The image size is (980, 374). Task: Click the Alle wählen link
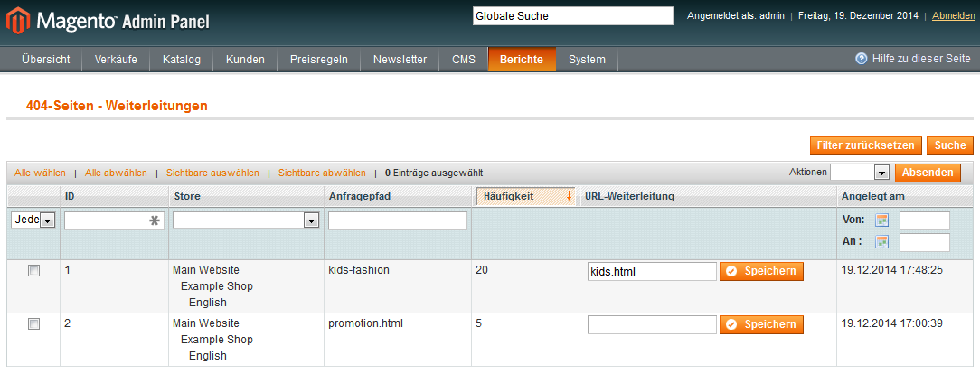40,173
